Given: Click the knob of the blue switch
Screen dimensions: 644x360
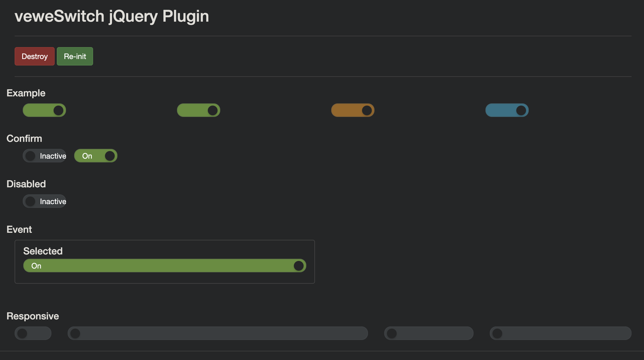Looking at the screenshot, I should click(521, 110).
